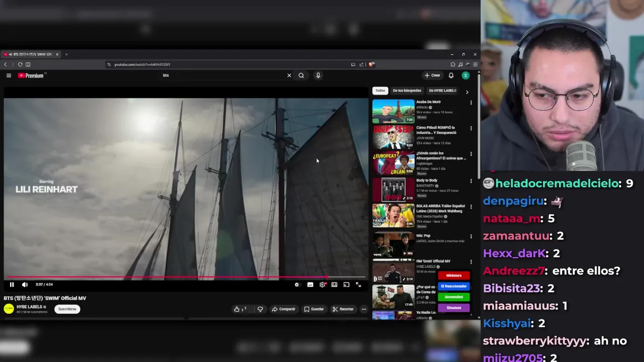Click the Crear create button
The height and width of the screenshot is (362, 644).
(432, 75)
